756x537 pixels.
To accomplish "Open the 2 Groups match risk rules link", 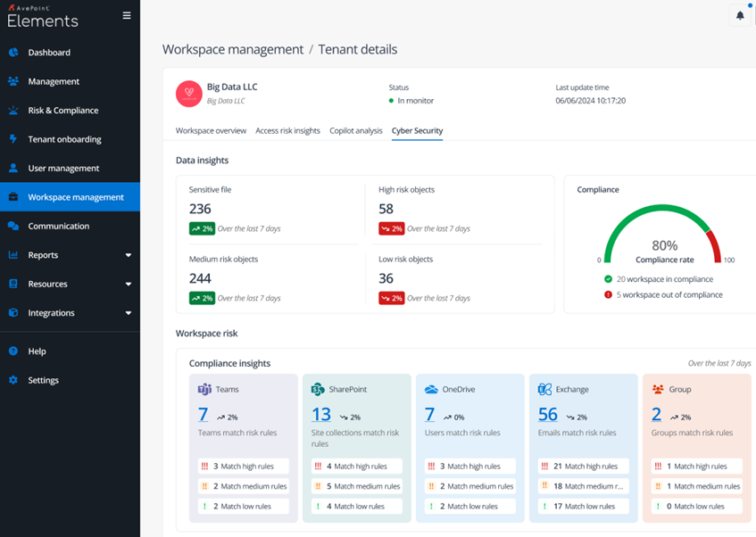I will coord(656,415).
